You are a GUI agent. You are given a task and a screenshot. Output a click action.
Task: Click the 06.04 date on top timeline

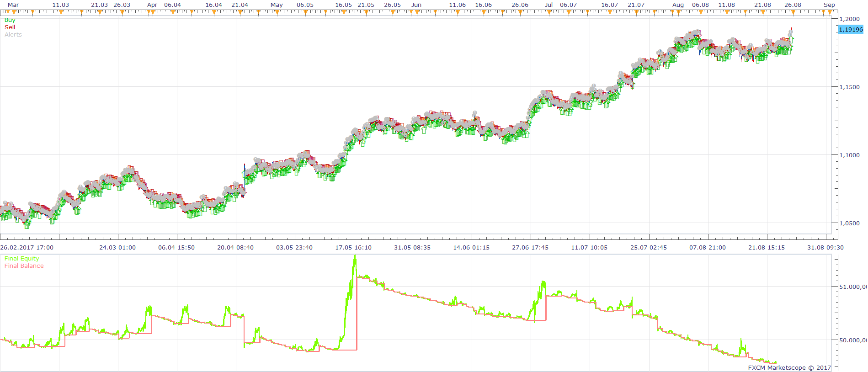(172, 5)
